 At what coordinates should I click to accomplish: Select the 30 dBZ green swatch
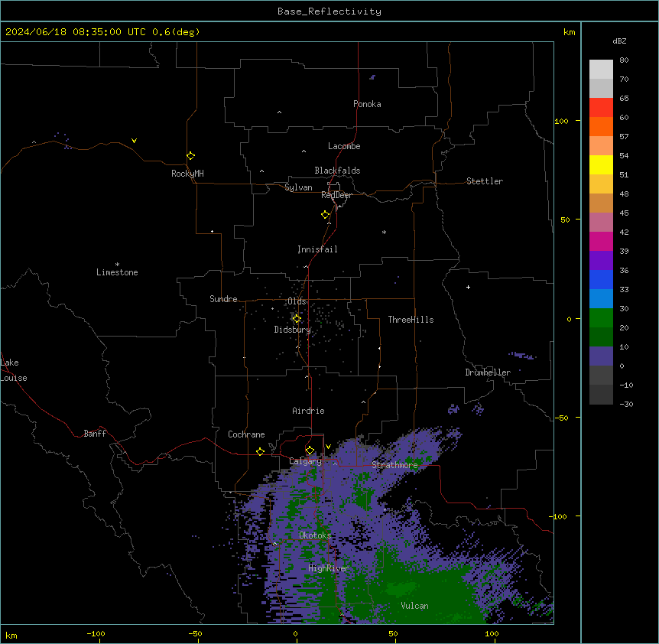pyautogui.click(x=601, y=318)
